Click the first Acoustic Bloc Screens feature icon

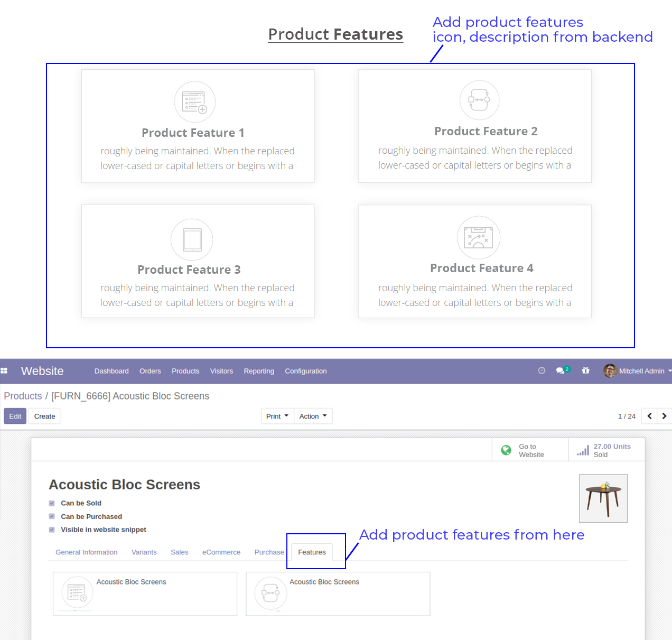(77, 592)
